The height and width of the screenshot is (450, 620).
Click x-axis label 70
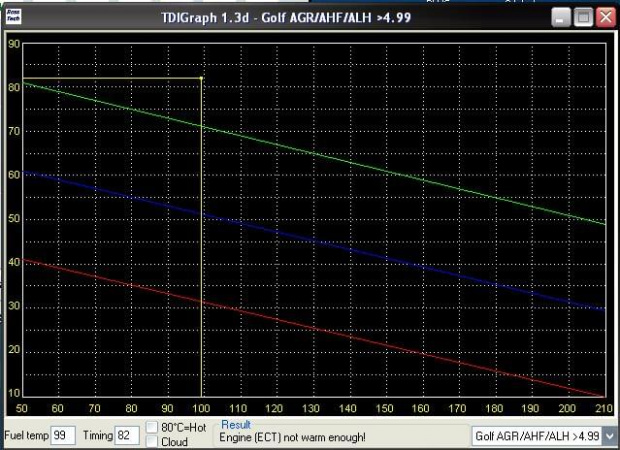pyautogui.click(x=94, y=408)
